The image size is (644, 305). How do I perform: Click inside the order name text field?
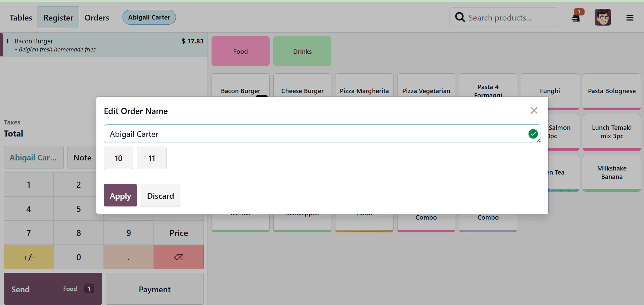point(302,134)
